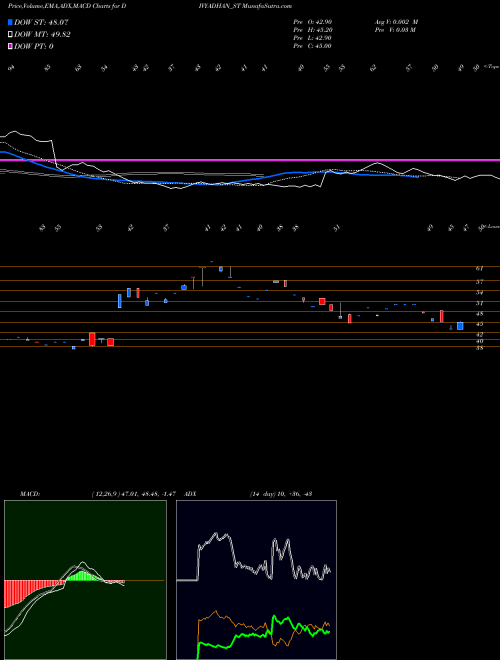
Task: Click the 'Avg V: 0.002 M' value
Action: click(396, 22)
